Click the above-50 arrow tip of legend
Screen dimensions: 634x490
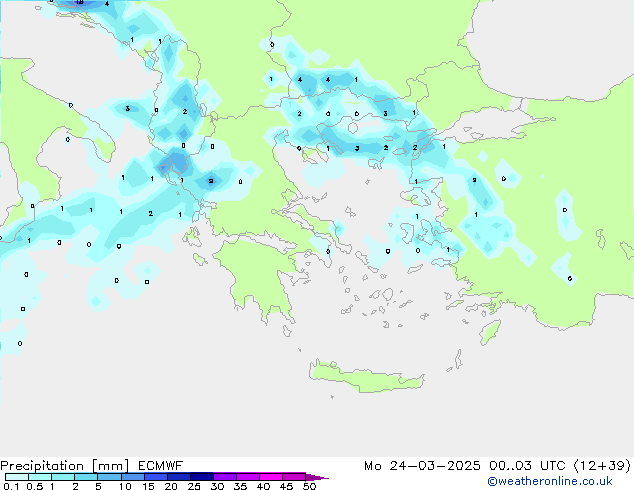[317, 477]
